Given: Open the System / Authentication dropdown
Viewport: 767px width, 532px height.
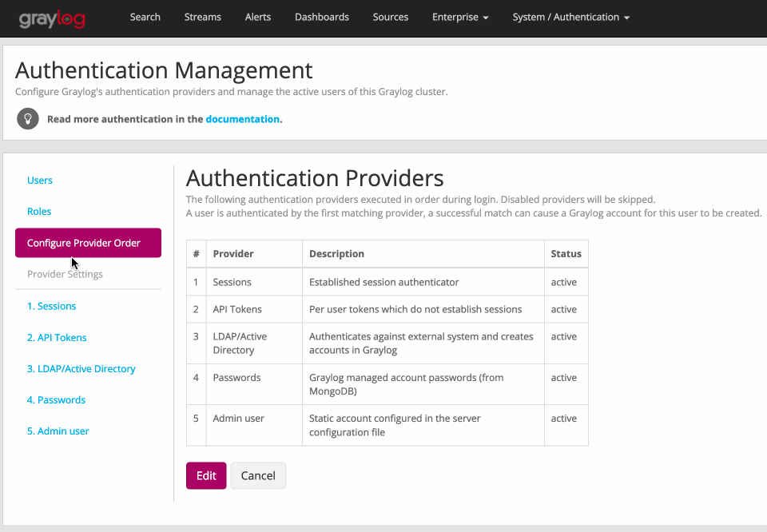Looking at the screenshot, I should 570,17.
